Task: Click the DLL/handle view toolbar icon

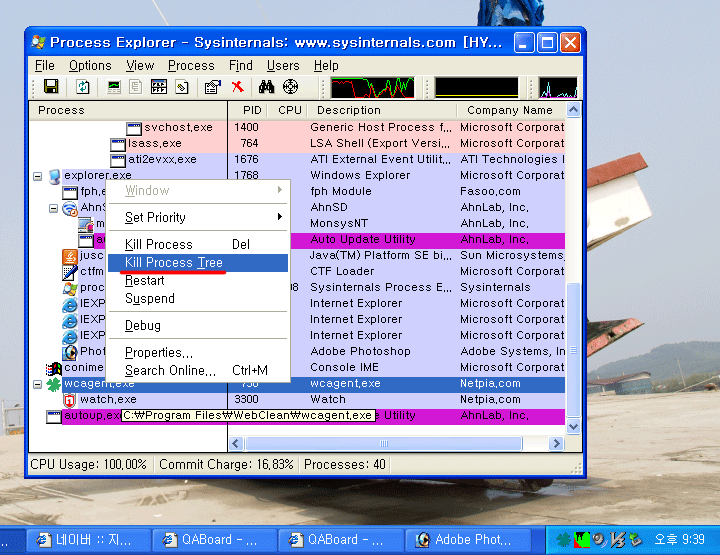Action: 182,86
